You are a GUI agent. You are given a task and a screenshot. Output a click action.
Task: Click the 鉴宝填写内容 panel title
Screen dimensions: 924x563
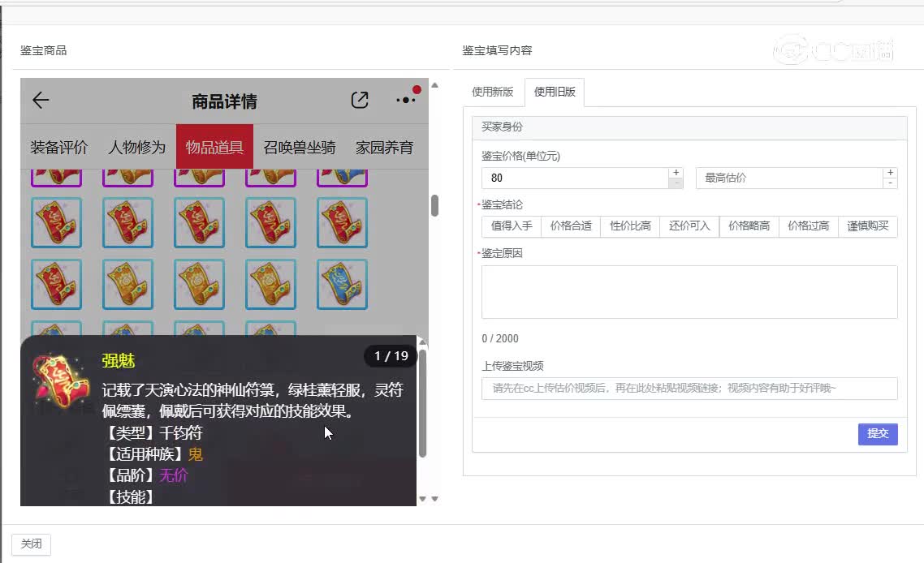[x=498, y=50]
